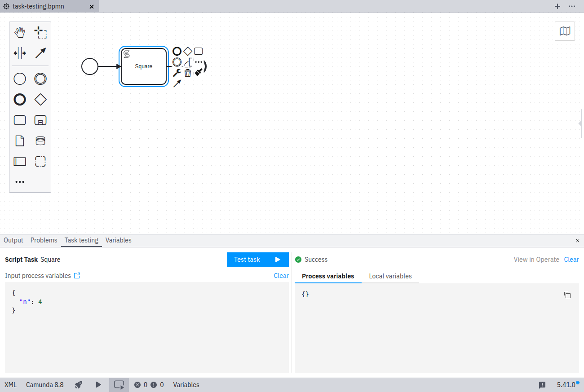Clear the input process variables
The image size is (584, 392).
coord(281,276)
